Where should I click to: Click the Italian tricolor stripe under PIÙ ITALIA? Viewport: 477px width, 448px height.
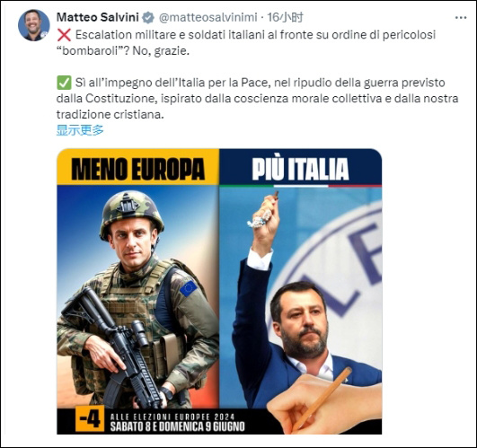coord(301,186)
